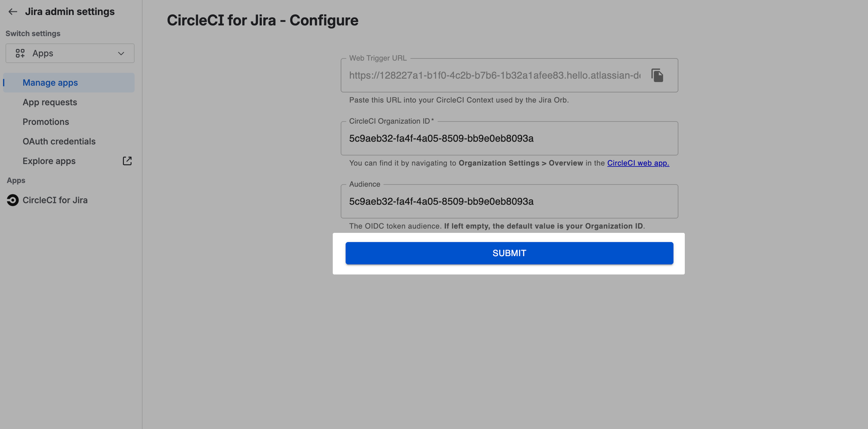
Task: Focus the CircleCI Organization ID field
Action: click(509, 139)
